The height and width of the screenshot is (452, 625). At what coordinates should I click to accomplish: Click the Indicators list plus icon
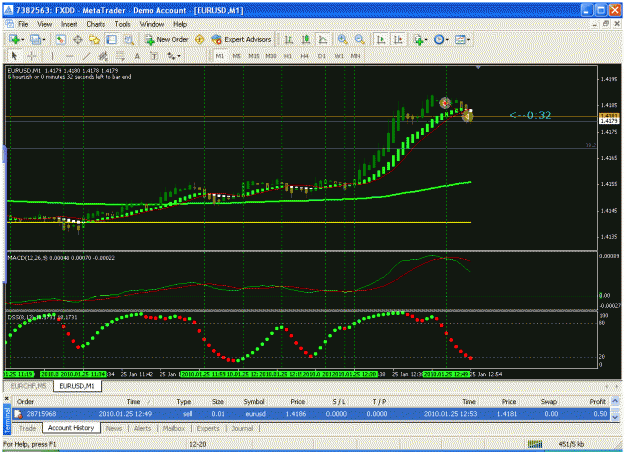point(418,39)
